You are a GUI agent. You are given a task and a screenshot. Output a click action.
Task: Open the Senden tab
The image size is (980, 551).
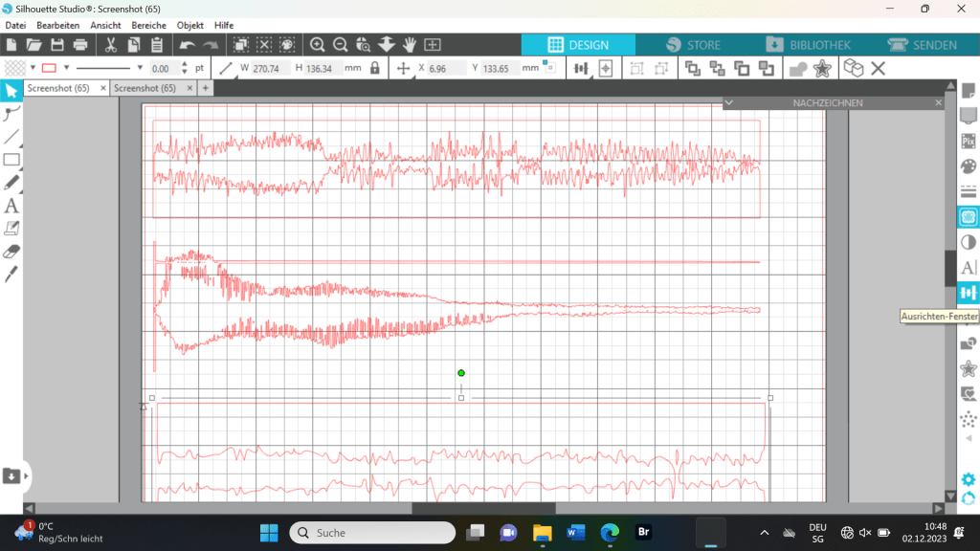(923, 45)
